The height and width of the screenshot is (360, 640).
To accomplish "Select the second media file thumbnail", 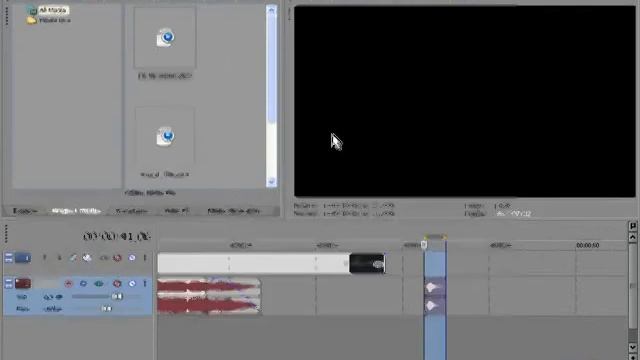I will 165,137.
